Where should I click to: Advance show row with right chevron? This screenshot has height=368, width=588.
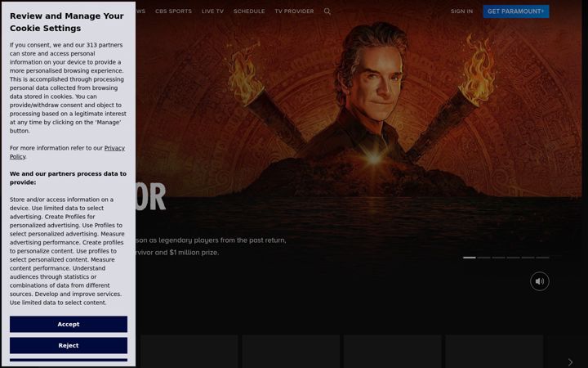[570, 362]
